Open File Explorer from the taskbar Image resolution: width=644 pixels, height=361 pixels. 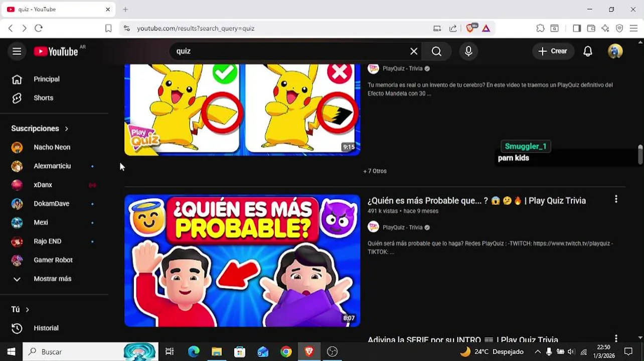[x=217, y=352]
